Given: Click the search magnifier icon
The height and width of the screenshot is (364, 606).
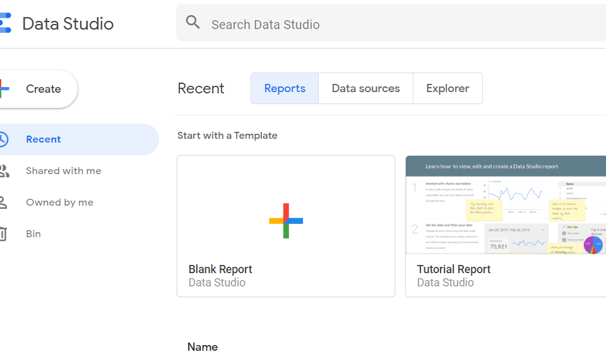Looking at the screenshot, I should 193,21.
